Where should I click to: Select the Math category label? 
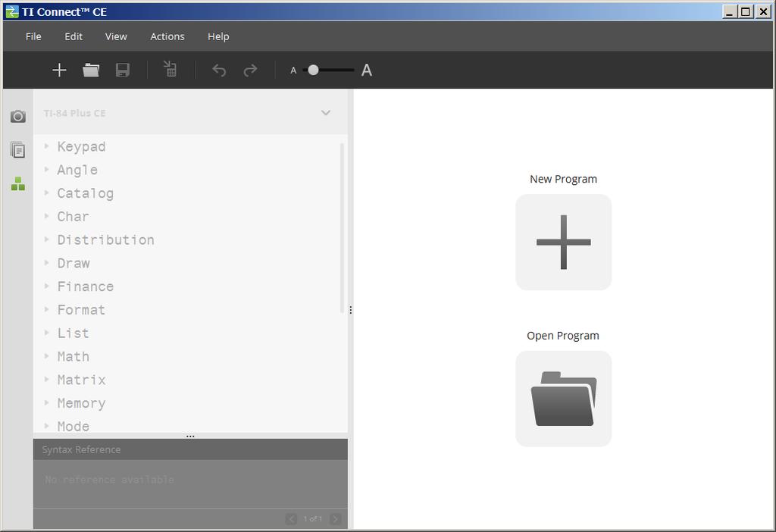pos(74,356)
